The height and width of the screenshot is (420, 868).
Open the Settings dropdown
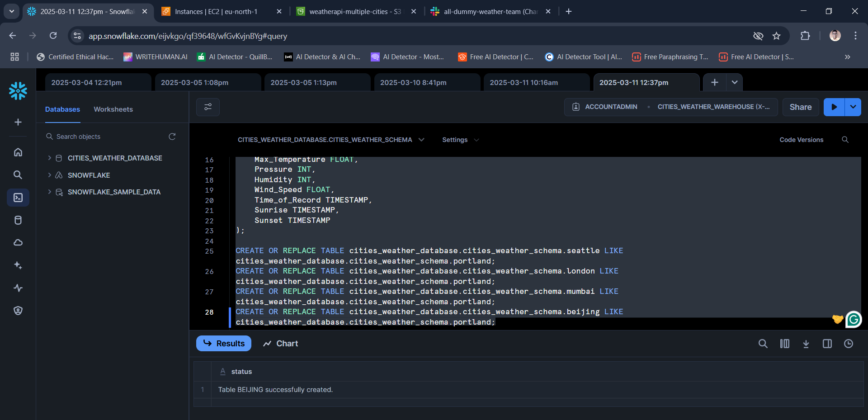(460, 140)
